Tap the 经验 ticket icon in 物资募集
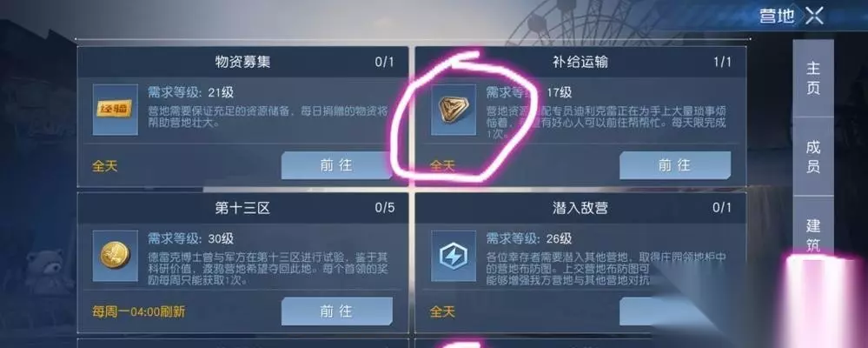Screen dimensions: 868x348 tap(116, 110)
